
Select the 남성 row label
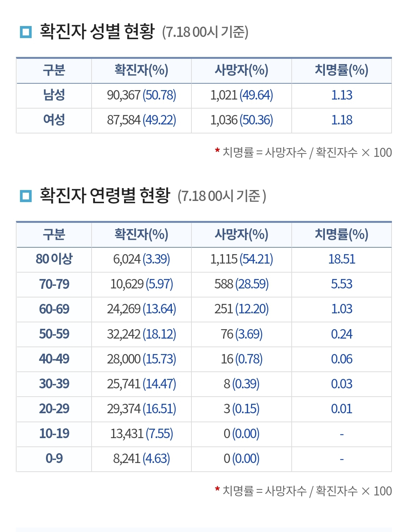pos(54,95)
